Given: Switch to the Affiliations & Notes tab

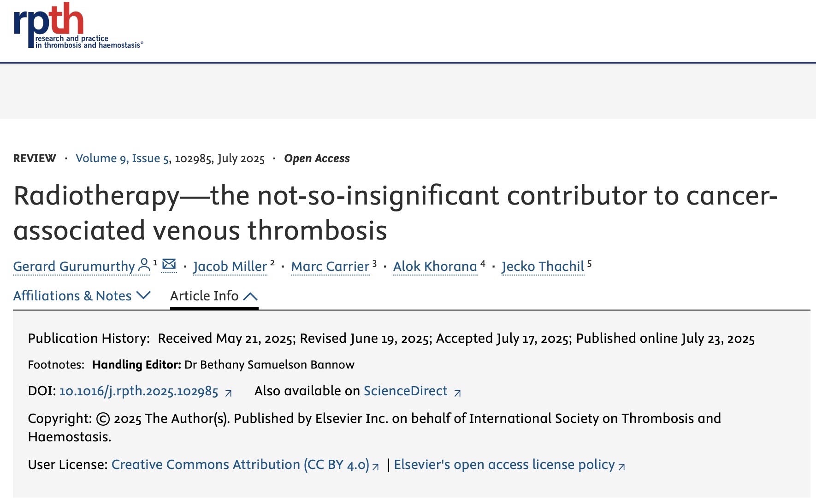Looking at the screenshot, I should point(82,296).
